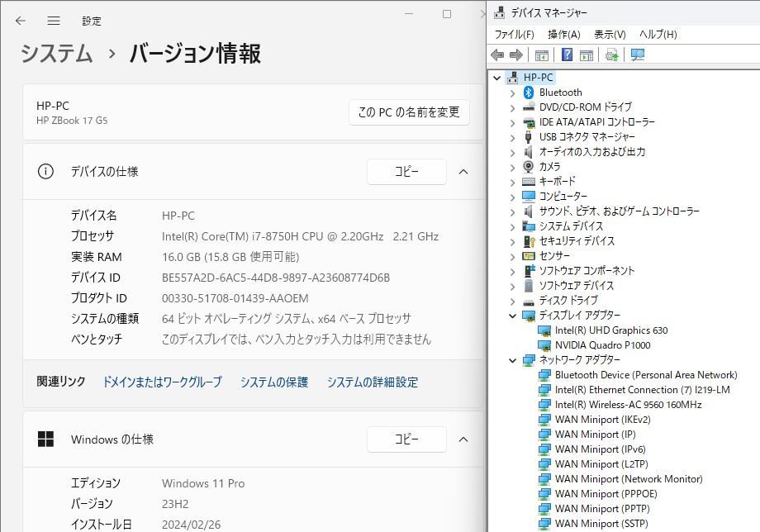The width and height of the screenshot is (760, 532).
Task: Collapse the HP-PC root node
Action: pyautogui.click(x=496, y=78)
